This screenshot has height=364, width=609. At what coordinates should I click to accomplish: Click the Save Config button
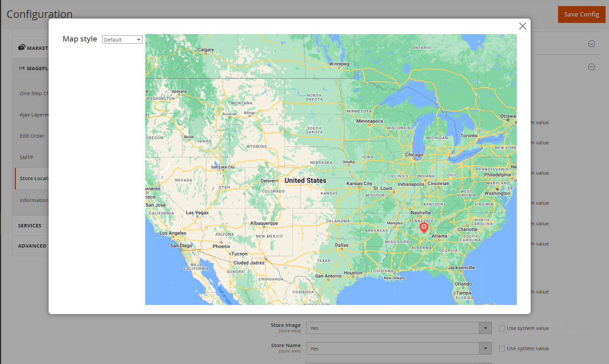point(581,15)
